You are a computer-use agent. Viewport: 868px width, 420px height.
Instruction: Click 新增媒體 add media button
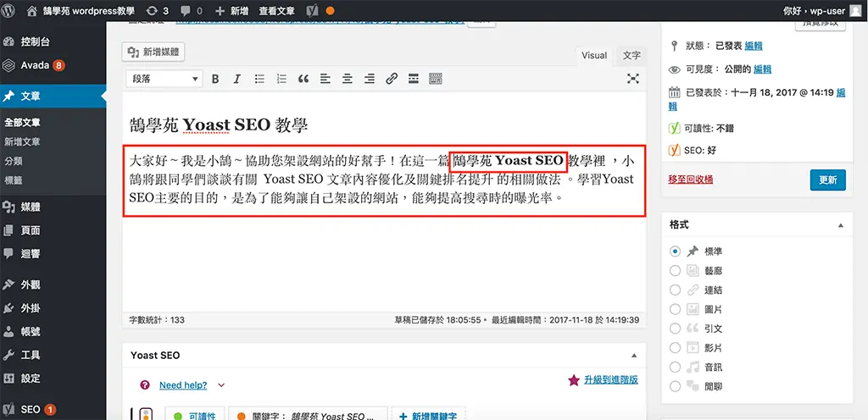pos(153,52)
